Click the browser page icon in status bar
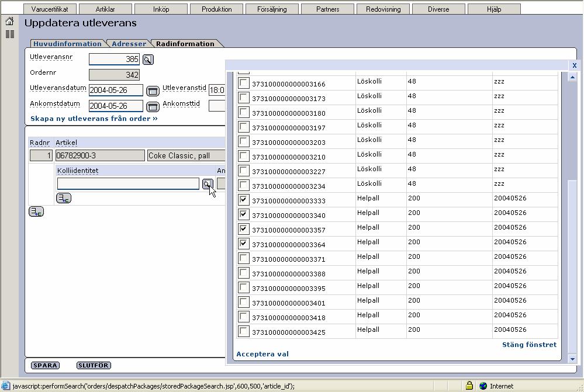This screenshot has width=584, height=392. 6,386
